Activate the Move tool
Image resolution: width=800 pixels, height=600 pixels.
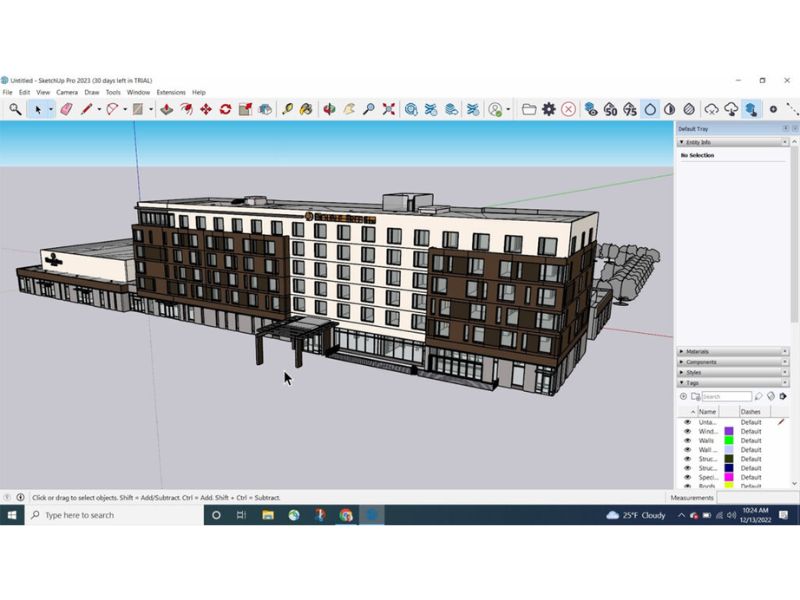(x=206, y=109)
